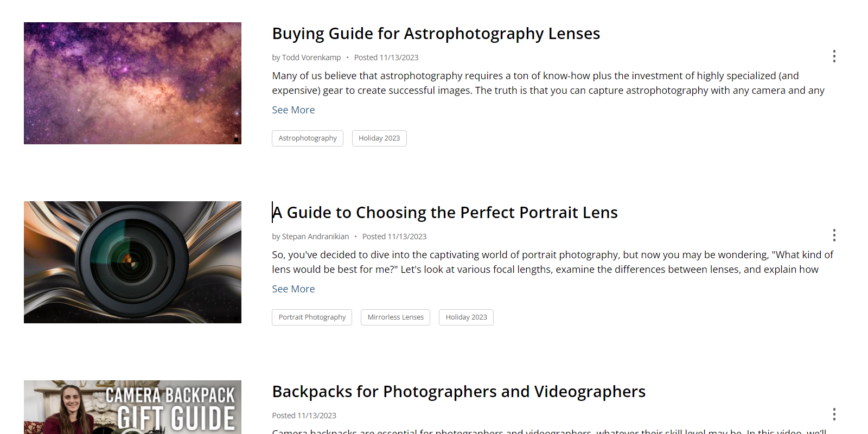Screen dimensions: 868x434
Task: Open the Astrophotography article's three-dot menu
Action: click(x=834, y=56)
